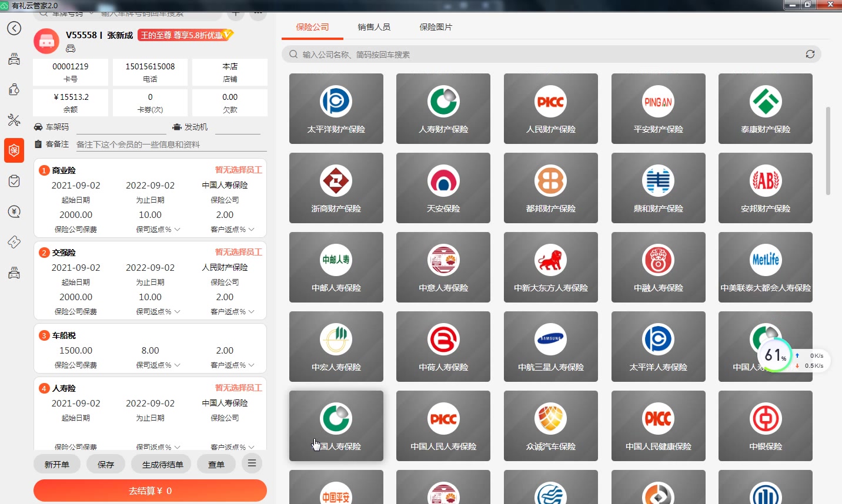Viewport: 842px width, 504px height.
Task: Pick 中国人民健康保险 tile
Action: pos(659,426)
